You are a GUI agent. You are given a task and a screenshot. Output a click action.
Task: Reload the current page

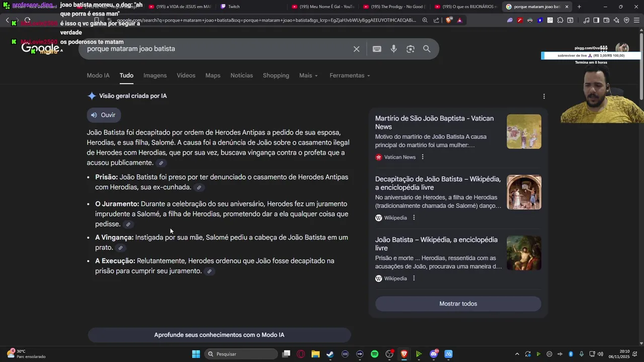coord(27,20)
